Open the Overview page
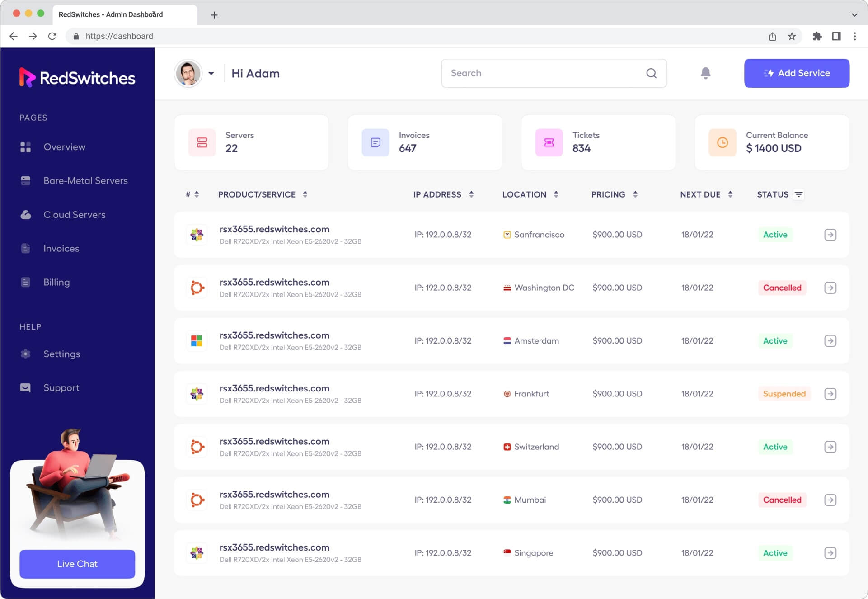Screen dimensions: 868x599 pyautogui.click(x=52, y=147)
